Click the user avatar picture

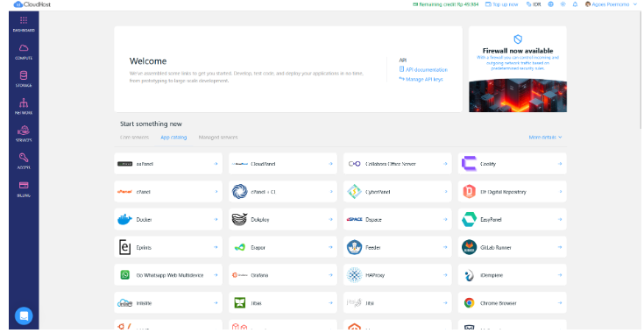coord(588,4)
